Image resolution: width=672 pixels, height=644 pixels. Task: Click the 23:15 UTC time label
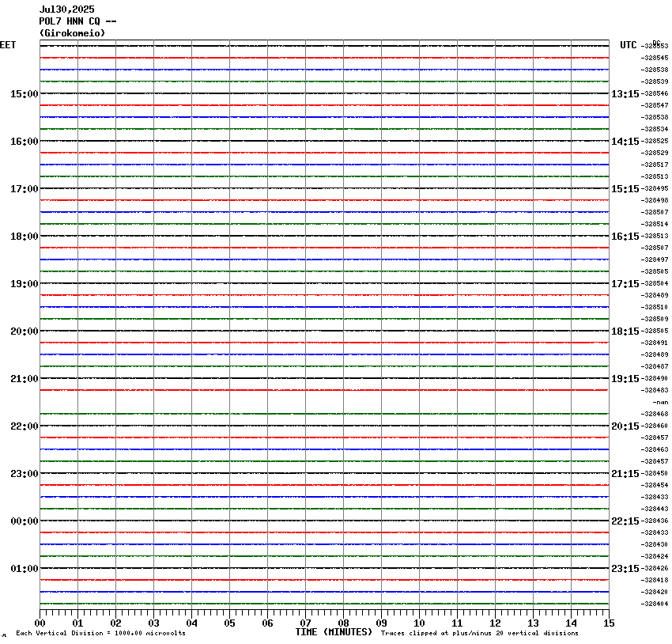625,569
